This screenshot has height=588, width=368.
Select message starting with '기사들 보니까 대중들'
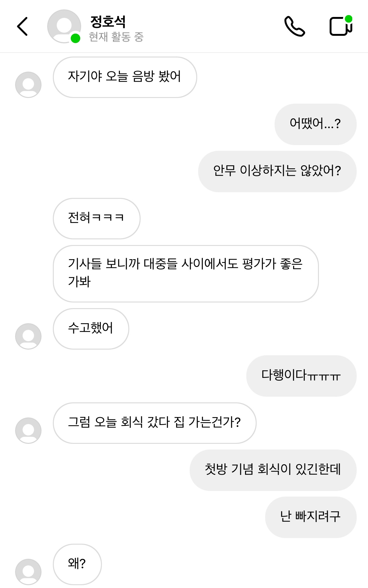pyautogui.click(x=186, y=274)
